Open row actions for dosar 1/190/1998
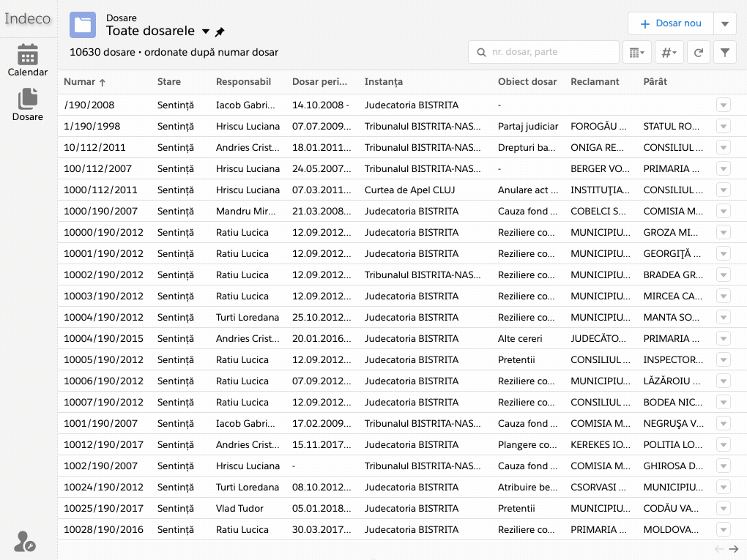 click(x=724, y=127)
